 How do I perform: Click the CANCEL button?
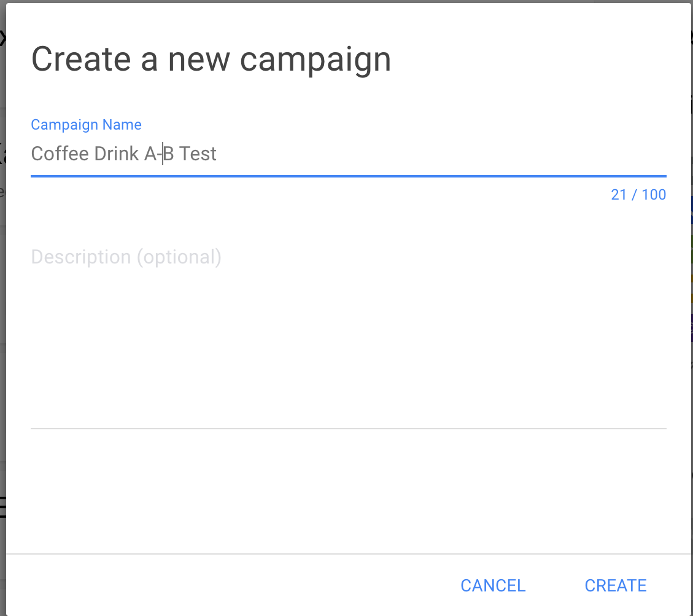click(x=493, y=585)
